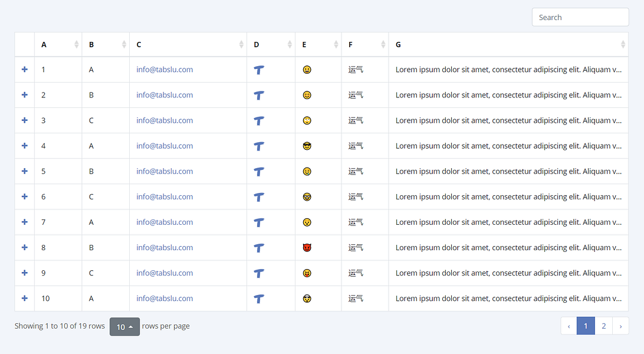Open info@tabslu.com link in row 8
This screenshot has width=644, height=354.
click(165, 248)
